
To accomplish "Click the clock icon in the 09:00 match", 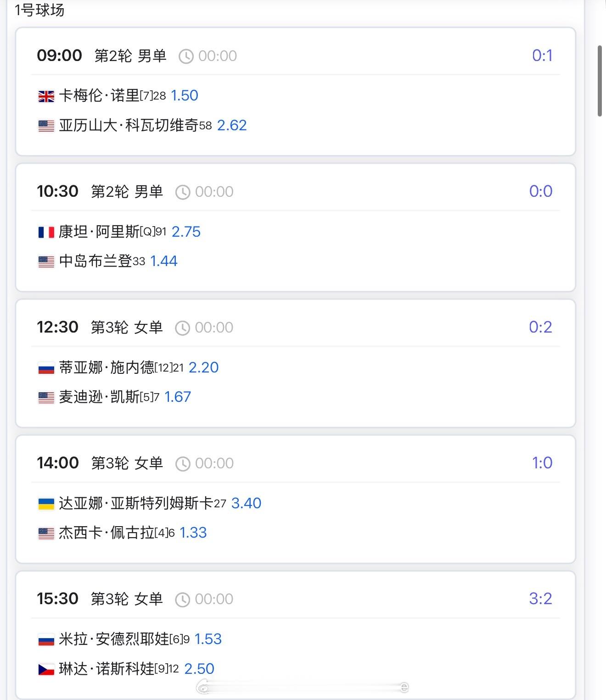I will (x=186, y=56).
